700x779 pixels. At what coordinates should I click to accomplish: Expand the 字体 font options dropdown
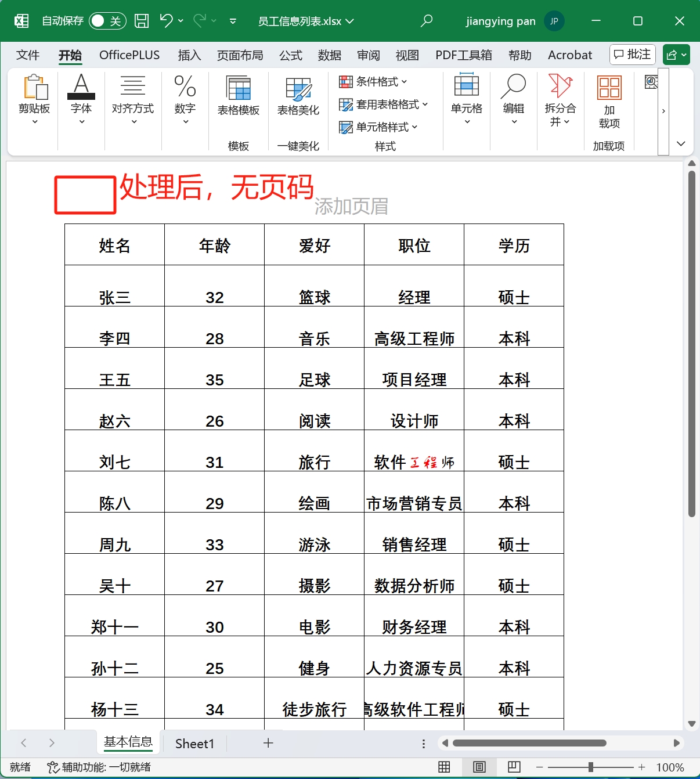click(81, 120)
